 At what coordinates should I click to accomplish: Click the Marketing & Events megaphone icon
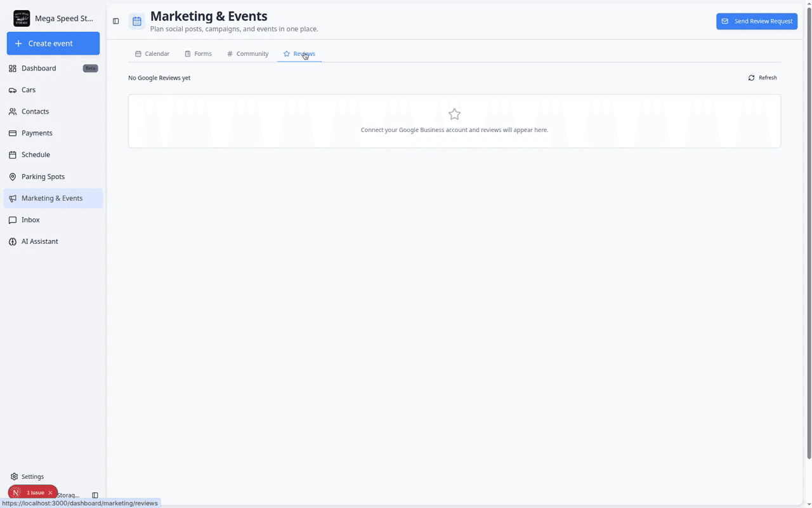tap(13, 198)
